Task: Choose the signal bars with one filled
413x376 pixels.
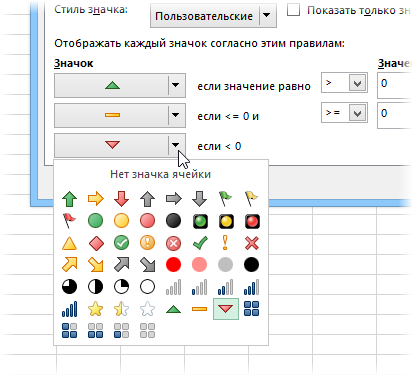Action: 199,287
